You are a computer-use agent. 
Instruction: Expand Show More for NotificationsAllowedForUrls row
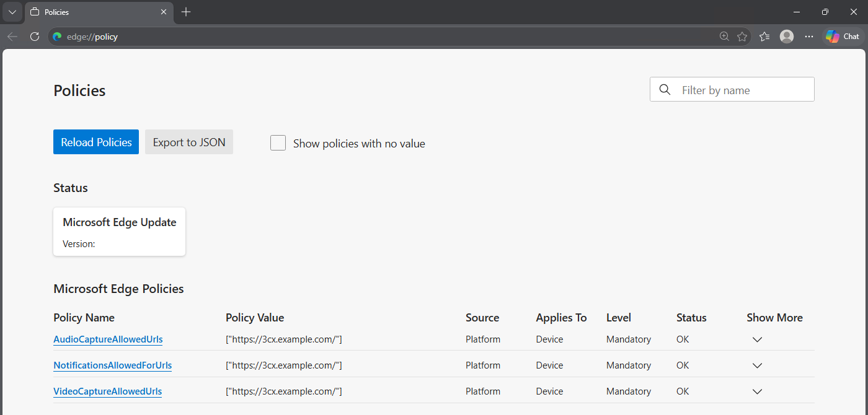(x=757, y=365)
